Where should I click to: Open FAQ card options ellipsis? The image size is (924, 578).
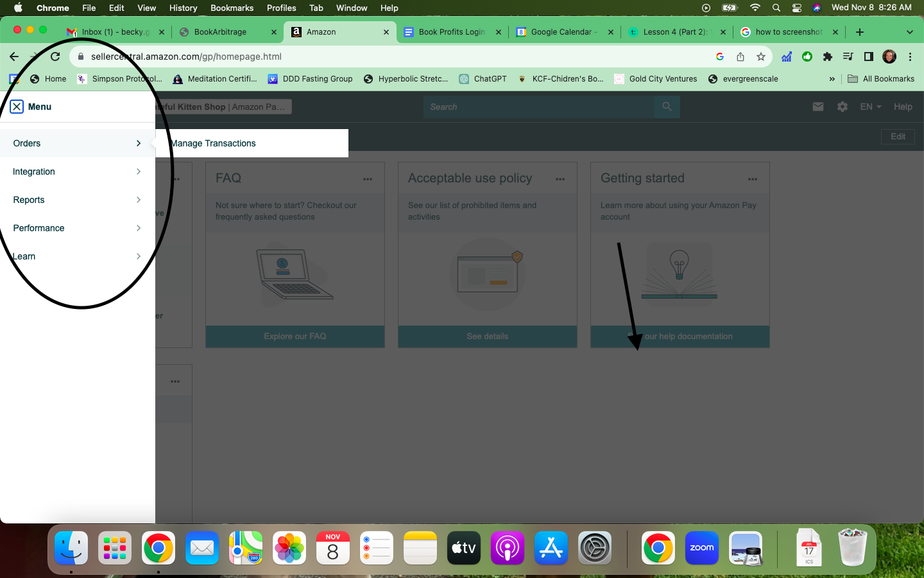pyautogui.click(x=368, y=179)
